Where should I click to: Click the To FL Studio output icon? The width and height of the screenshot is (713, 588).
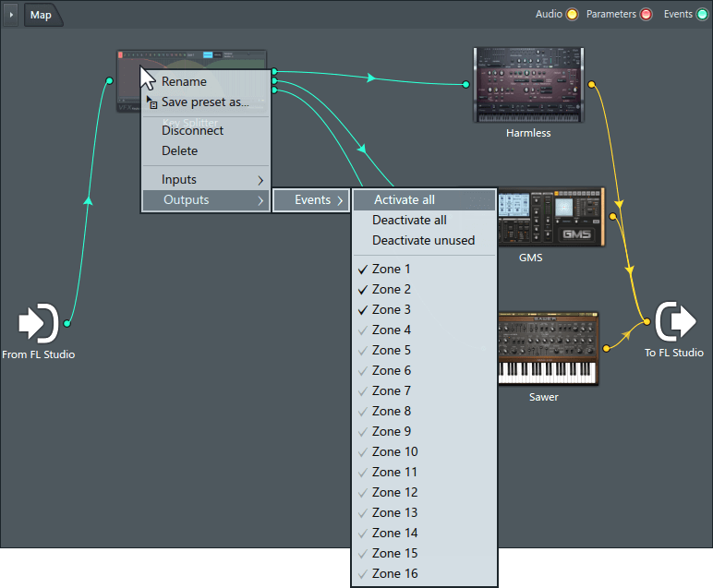[x=679, y=321]
